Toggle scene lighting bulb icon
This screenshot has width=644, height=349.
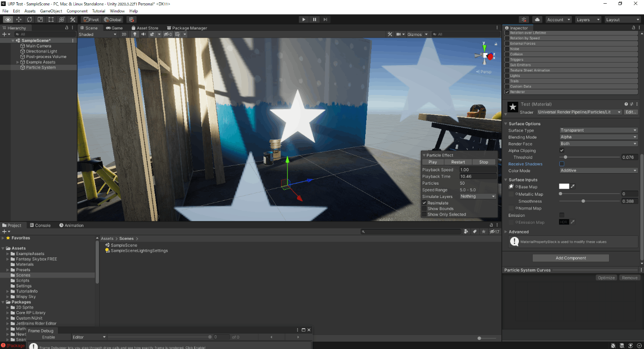(x=135, y=34)
